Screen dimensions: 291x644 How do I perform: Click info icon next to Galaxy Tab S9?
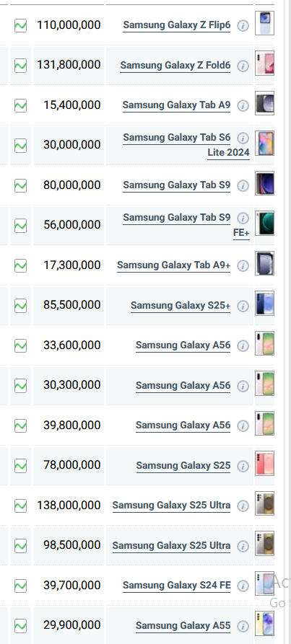coord(243,185)
